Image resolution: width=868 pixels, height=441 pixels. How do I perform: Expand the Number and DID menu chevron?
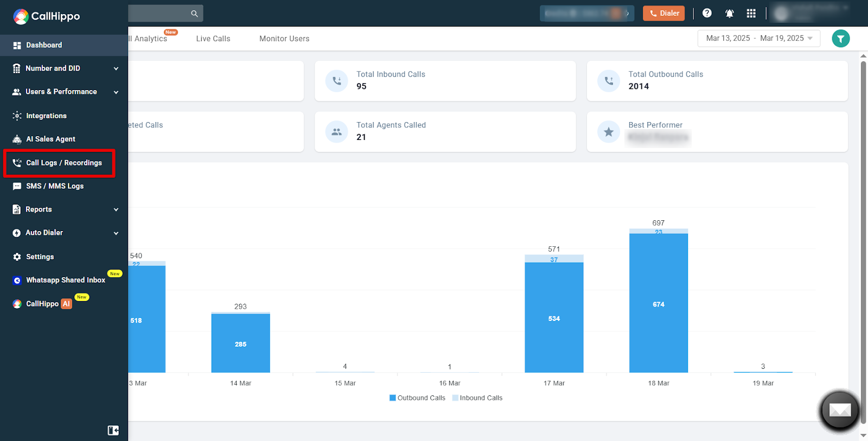click(x=116, y=69)
